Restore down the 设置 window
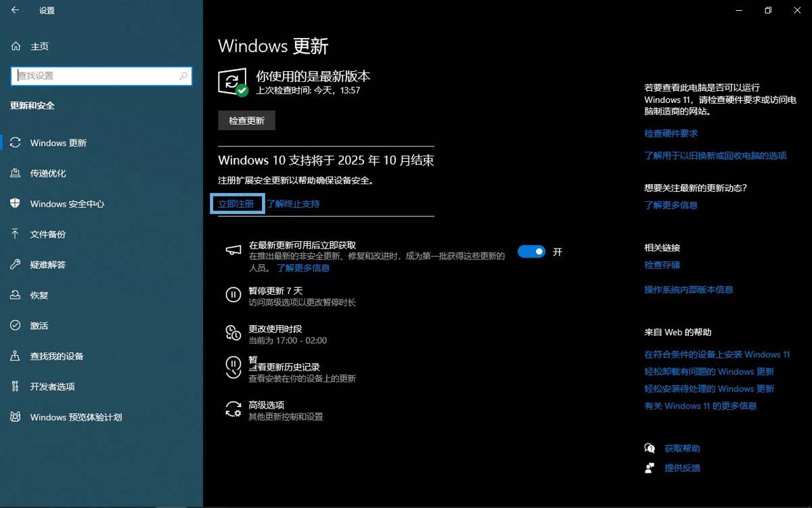This screenshot has width=812, height=508. tap(768, 10)
